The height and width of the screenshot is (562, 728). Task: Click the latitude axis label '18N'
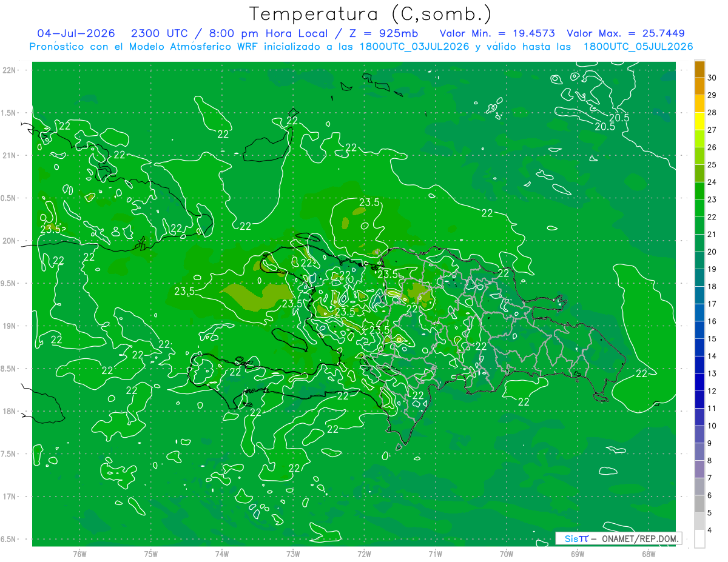tap(10, 412)
